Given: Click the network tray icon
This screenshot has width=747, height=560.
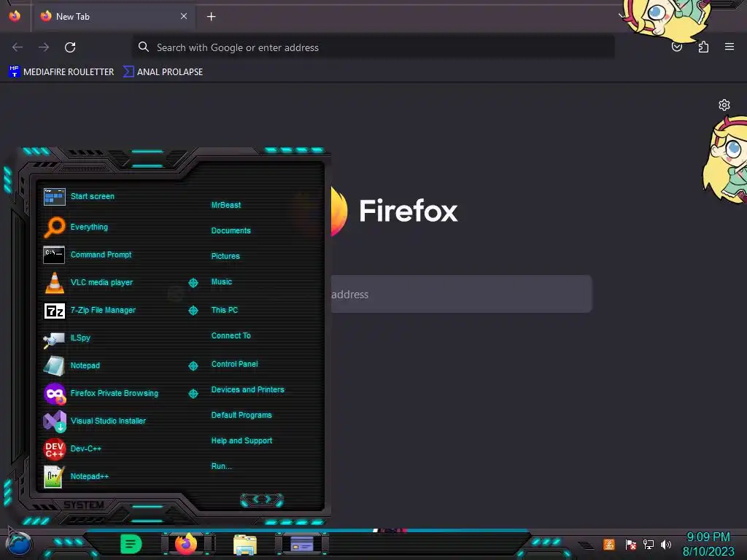Looking at the screenshot, I should point(648,544).
